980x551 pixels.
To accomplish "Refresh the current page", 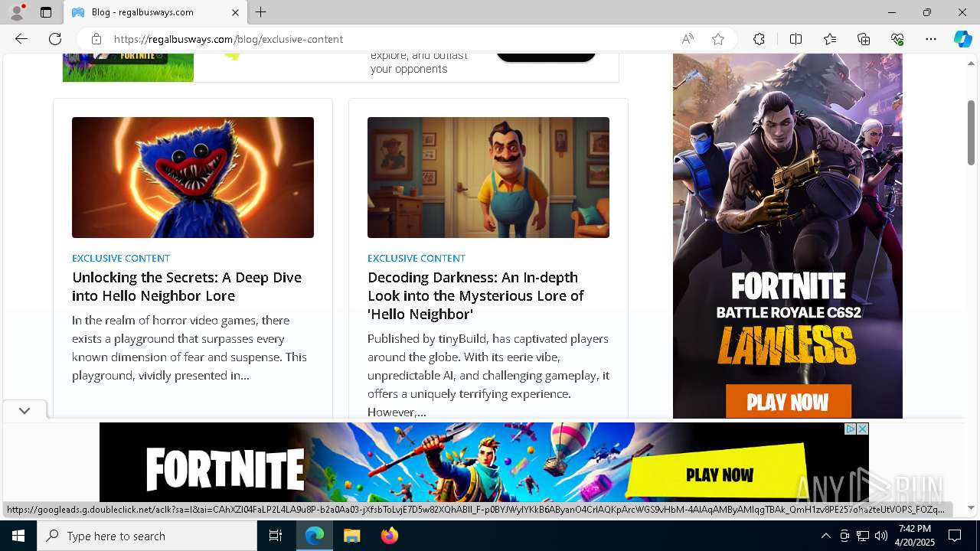I will tap(55, 39).
